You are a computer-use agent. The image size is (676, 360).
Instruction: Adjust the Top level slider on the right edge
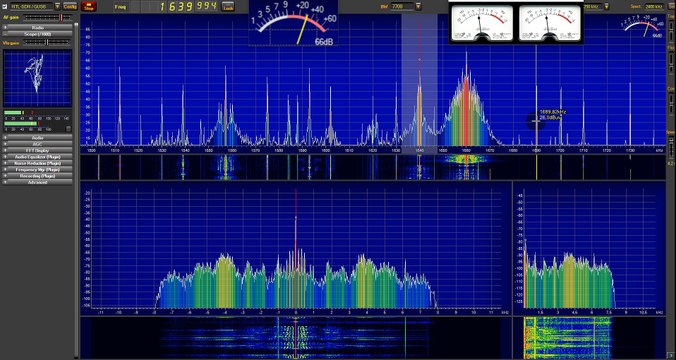[671, 32]
